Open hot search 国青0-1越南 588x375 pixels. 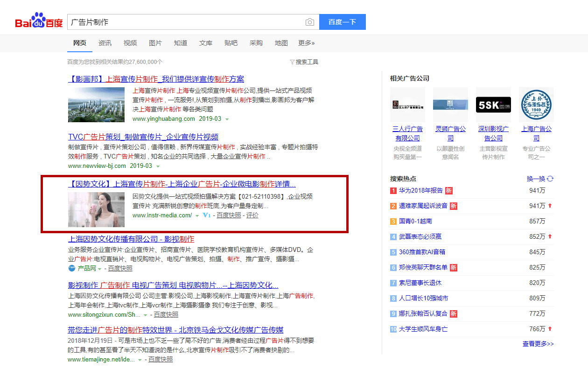coord(415,221)
